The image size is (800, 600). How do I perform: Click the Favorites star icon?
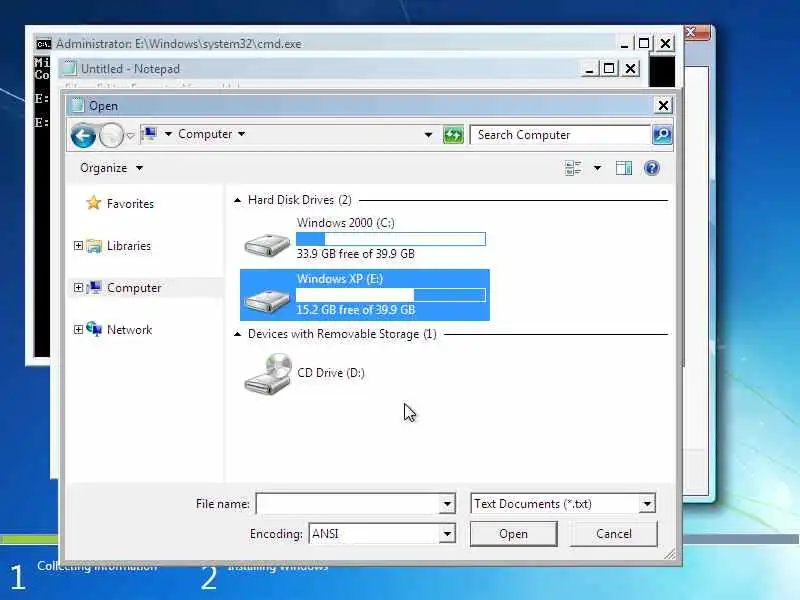click(x=93, y=203)
